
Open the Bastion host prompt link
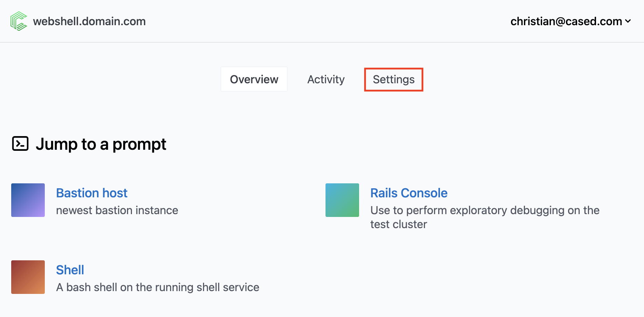[x=92, y=193]
